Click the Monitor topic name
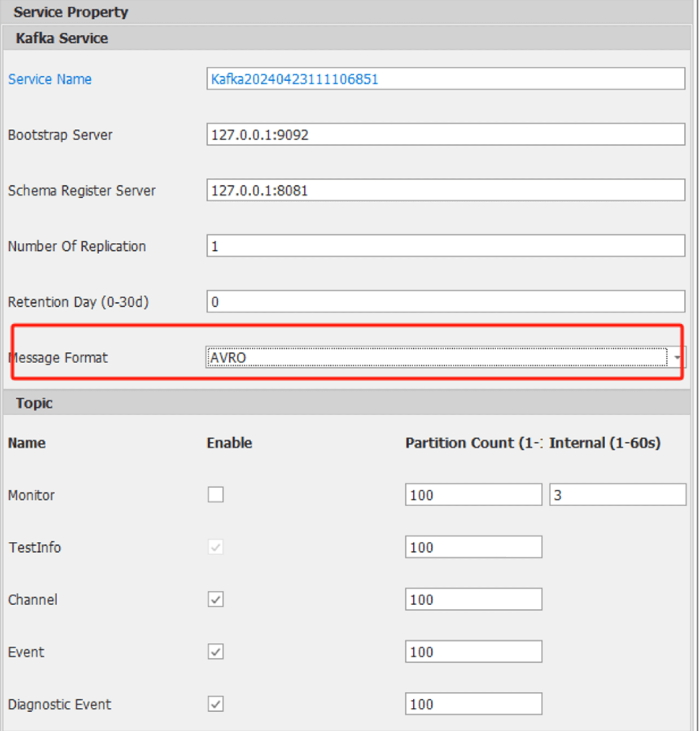 [31, 495]
